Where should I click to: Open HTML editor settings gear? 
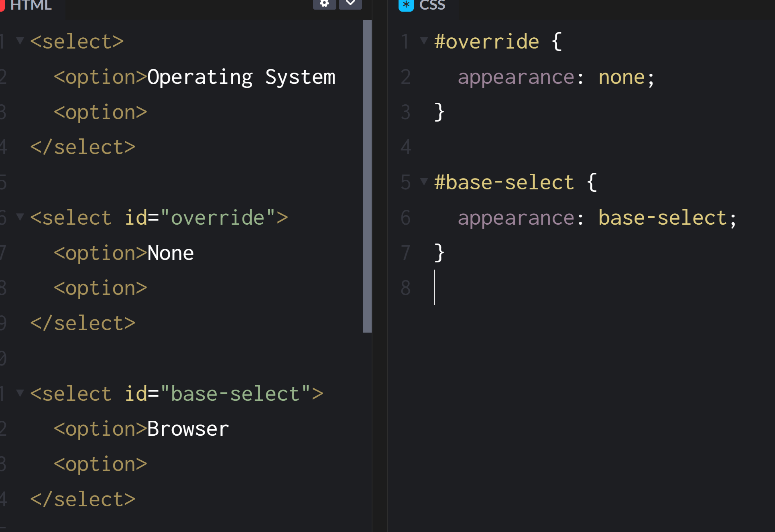pos(324,4)
